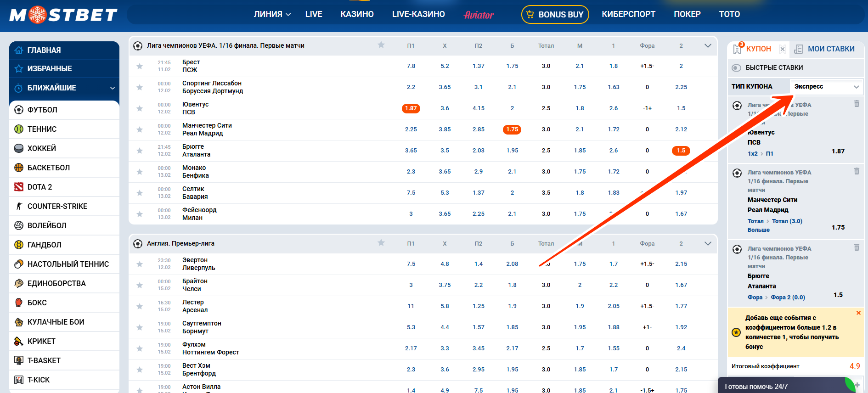Image resolution: width=868 pixels, height=393 pixels.
Task: Favorite the England Premier League header
Action: (381, 243)
